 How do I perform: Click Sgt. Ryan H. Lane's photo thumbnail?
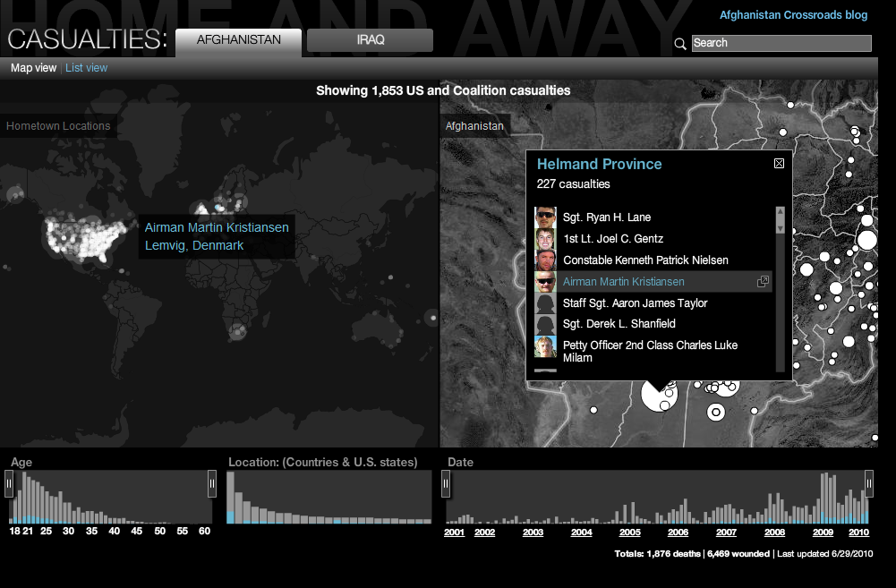pyautogui.click(x=545, y=217)
